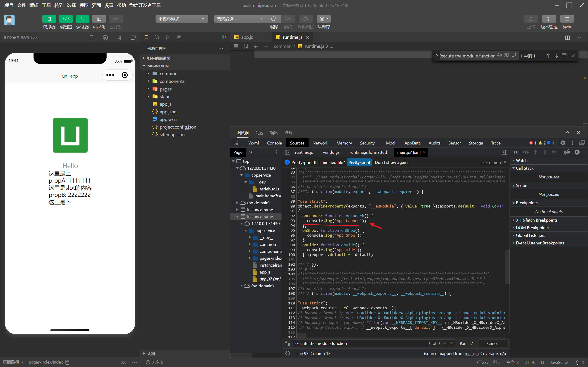Click the 编译 (compile) refresh icon
This screenshot has height=367, width=588.
(274, 19)
